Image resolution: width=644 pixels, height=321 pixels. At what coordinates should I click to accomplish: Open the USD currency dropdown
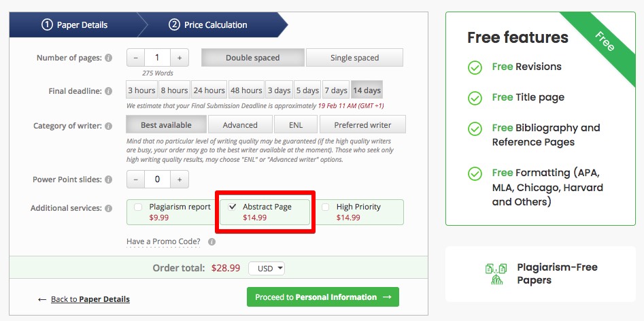click(266, 269)
